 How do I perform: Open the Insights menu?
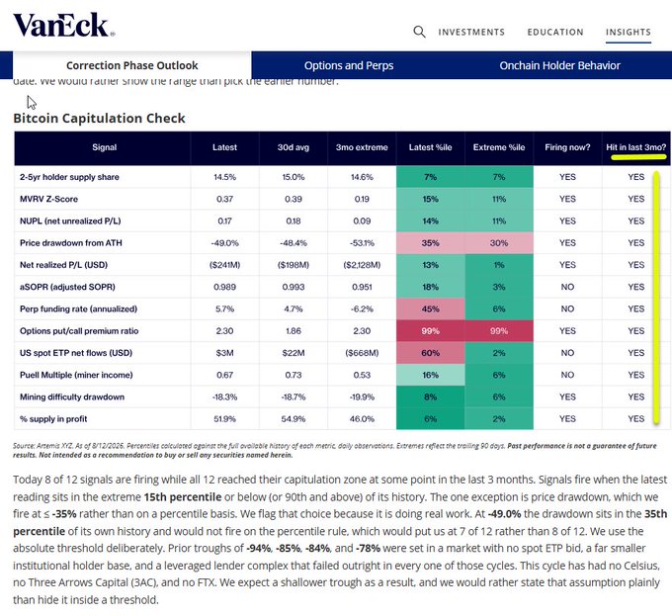[629, 33]
